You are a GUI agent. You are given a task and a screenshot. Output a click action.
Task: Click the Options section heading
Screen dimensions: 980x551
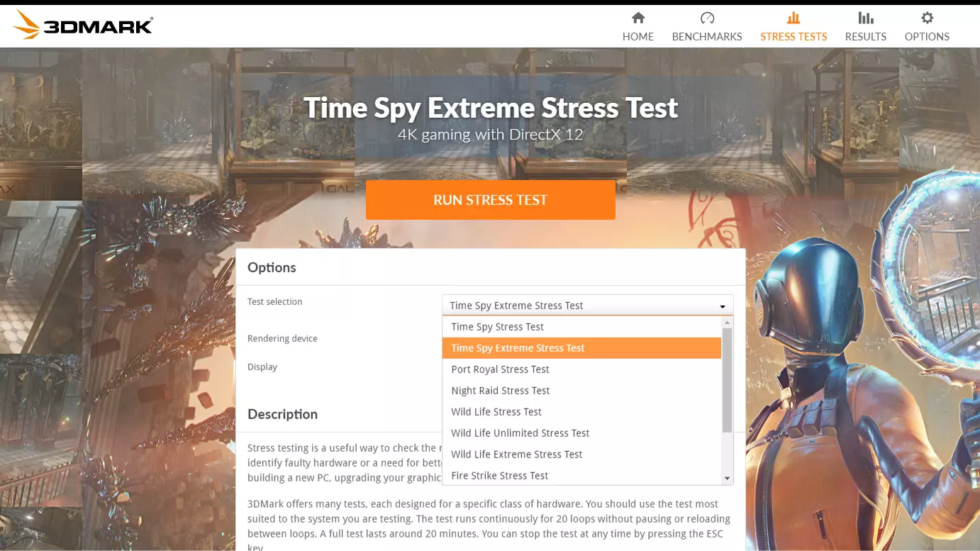pyautogui.click(x=272, y=267)
